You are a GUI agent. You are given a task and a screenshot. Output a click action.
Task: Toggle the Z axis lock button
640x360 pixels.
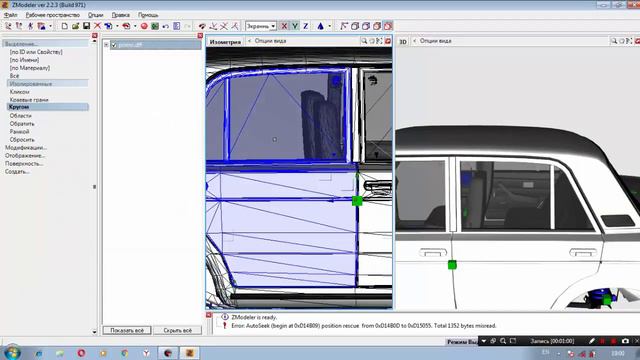(x=305, y=26)
